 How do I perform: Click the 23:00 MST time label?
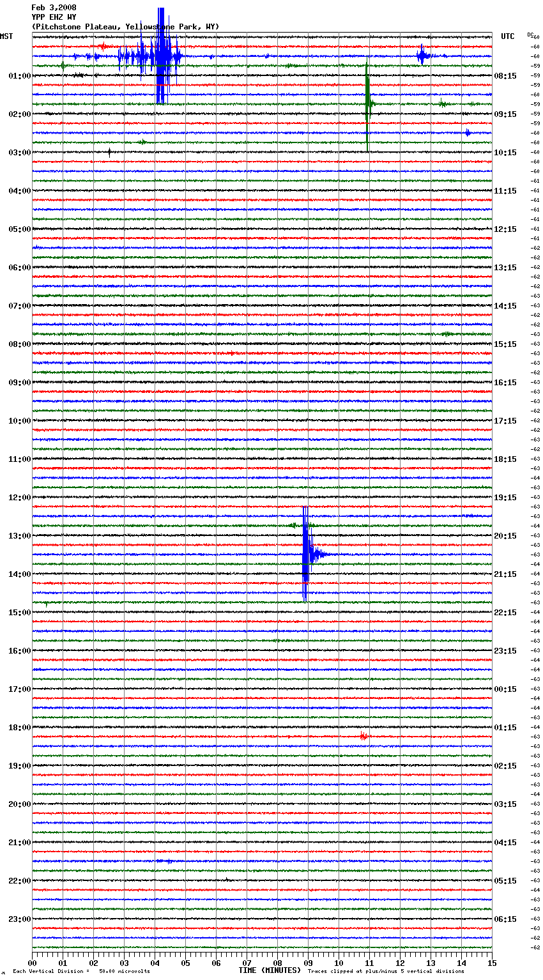[20, 919]
